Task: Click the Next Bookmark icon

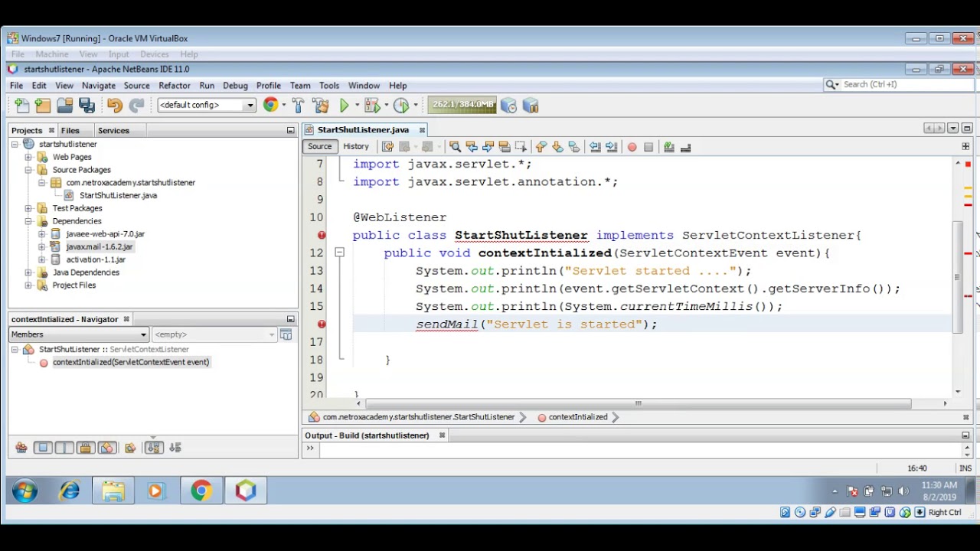Action: tap(557, 147)
